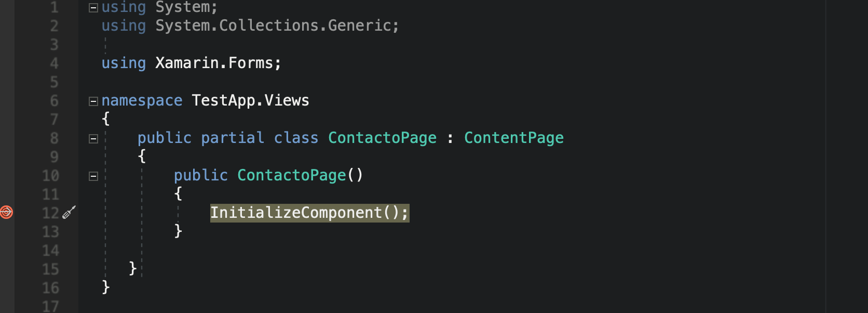Click the partial keyword on line 8
This screenshot has width=868, height=313.
tap(233, 138)
